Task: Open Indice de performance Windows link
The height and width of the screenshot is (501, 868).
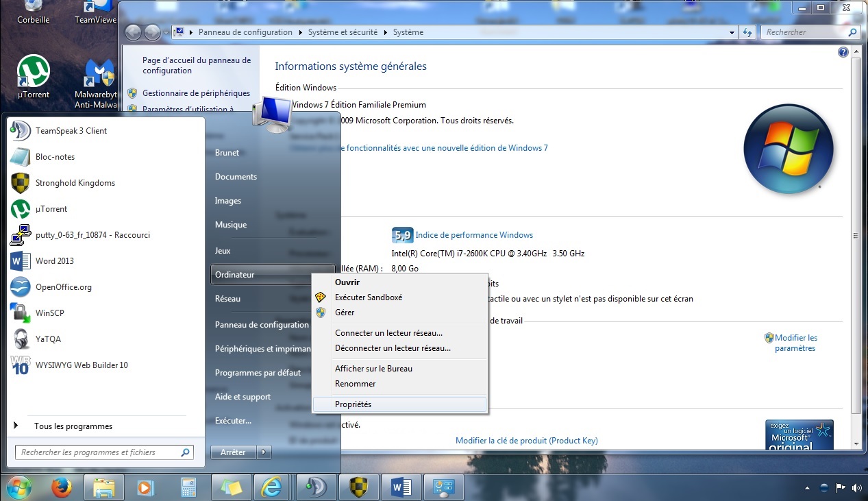Action: tap(473, 235)
